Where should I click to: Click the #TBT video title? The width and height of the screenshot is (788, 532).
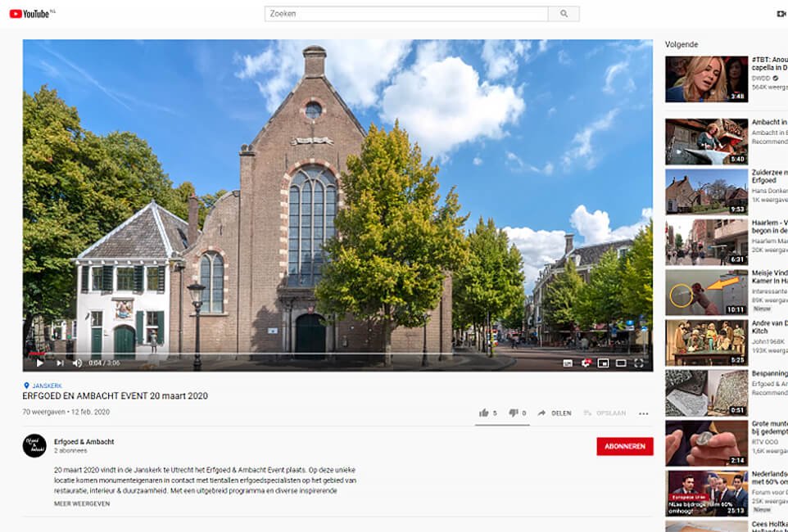pyautogui.click(x=769, y=63)
